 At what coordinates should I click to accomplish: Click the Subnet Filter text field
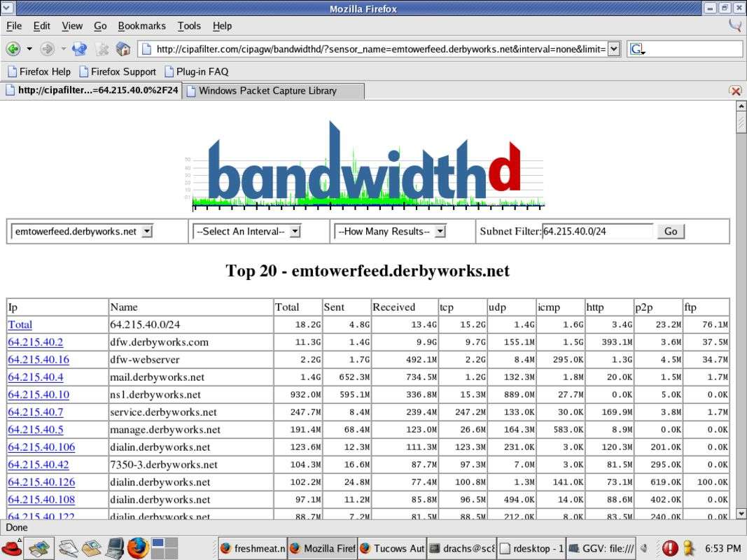(x=597, y=232)
